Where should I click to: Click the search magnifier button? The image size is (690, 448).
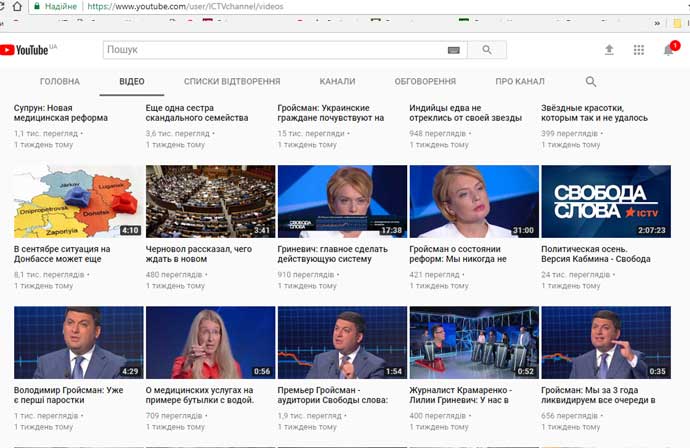[487, 50]
